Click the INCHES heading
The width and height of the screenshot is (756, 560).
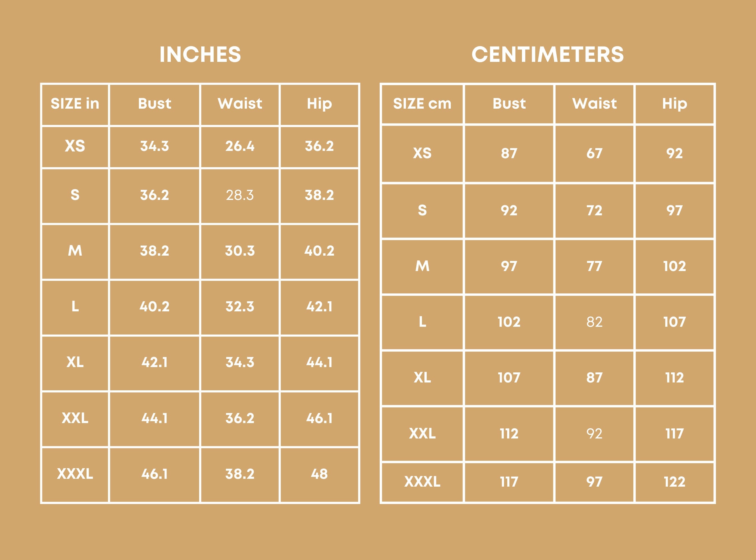click(200, 55)
